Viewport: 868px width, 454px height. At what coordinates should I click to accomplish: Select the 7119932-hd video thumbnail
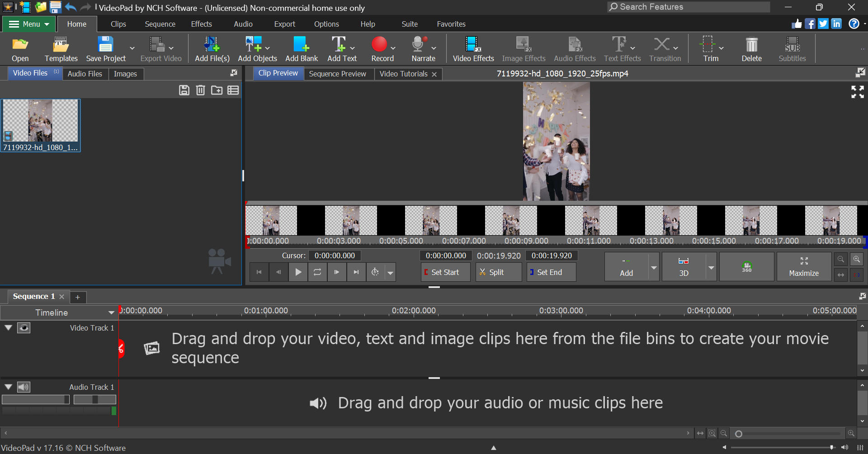click(x=40, y=121)
